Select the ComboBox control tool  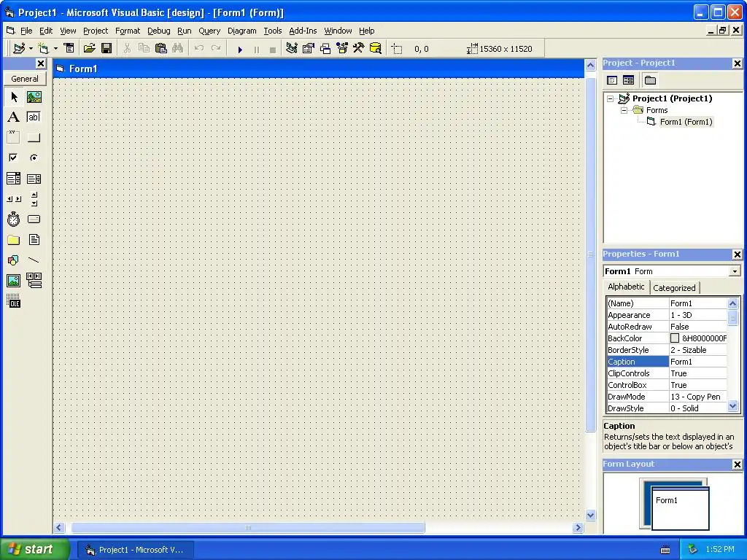click(14, 179)
